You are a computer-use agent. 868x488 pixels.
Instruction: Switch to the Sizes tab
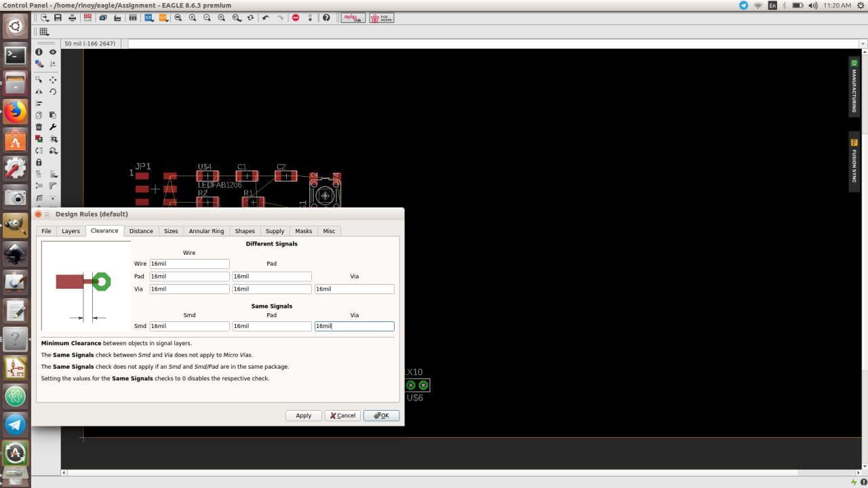coord(171,231)
